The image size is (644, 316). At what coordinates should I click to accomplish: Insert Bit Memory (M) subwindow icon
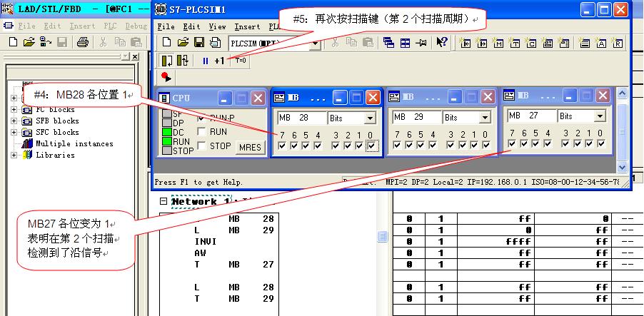tap(498, 43)
